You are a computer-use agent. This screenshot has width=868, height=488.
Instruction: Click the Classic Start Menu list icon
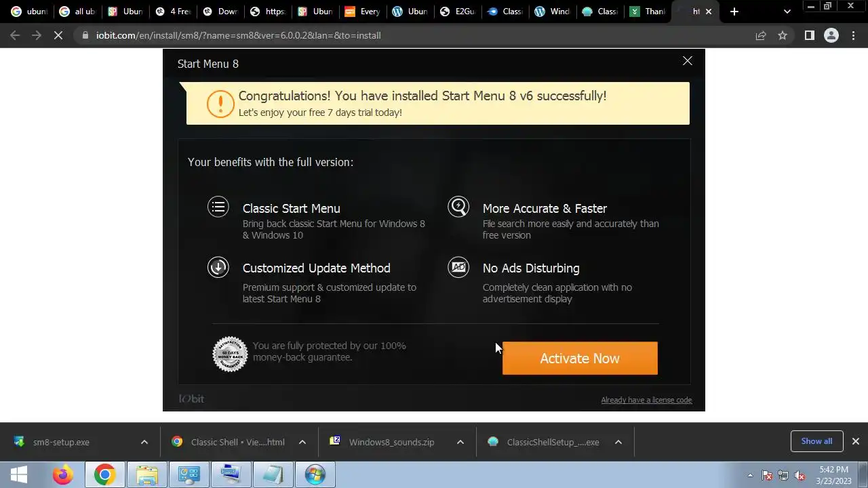(x=218, y=207)
